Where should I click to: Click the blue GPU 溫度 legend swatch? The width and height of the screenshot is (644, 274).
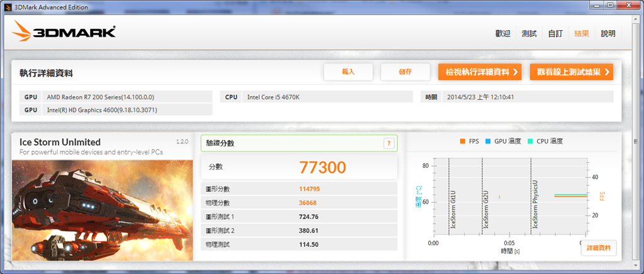488,141
